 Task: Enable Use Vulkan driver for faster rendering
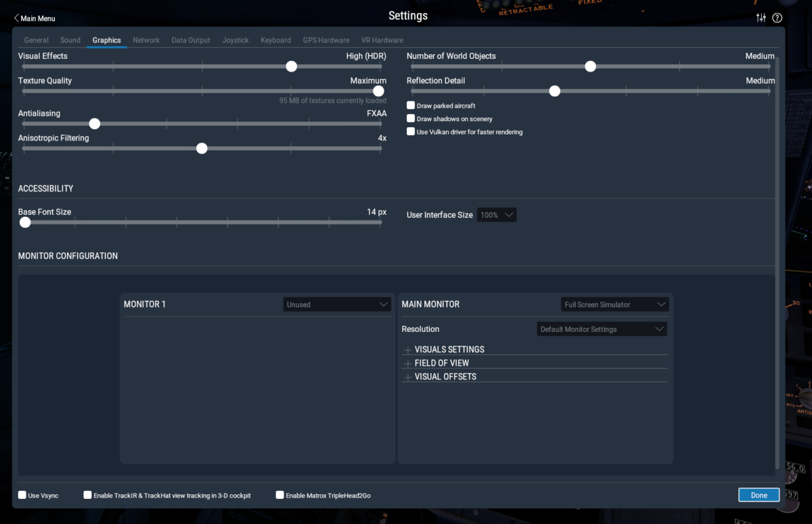[x=411, y=132]
